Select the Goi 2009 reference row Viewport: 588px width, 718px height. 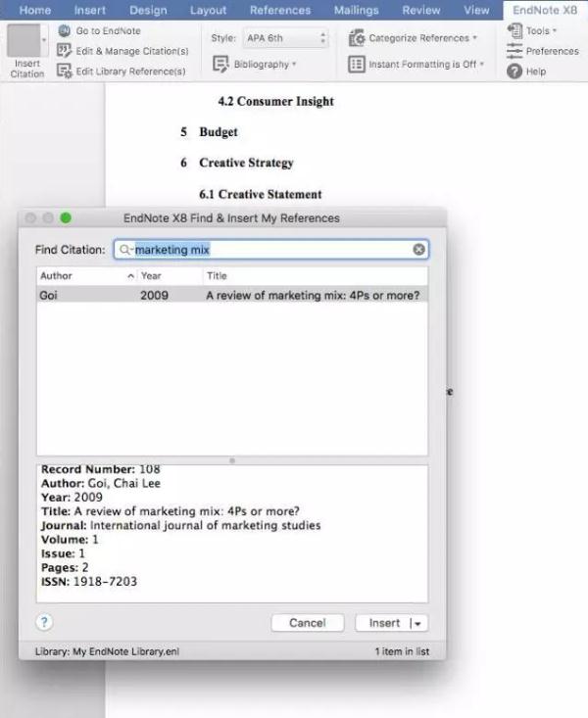click(x=232, y=295)
